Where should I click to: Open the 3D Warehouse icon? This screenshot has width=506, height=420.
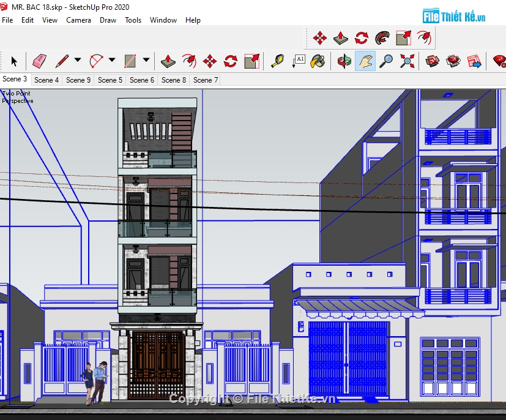433,61
